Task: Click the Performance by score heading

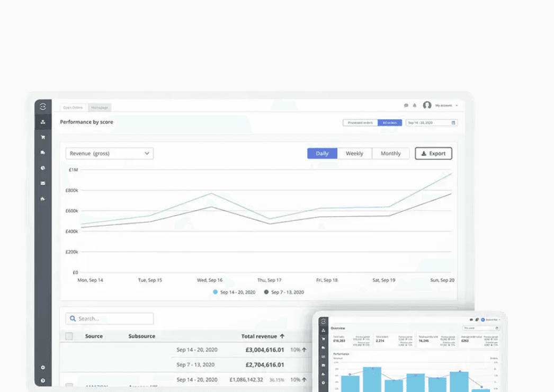Action: (x=86, y=122)
